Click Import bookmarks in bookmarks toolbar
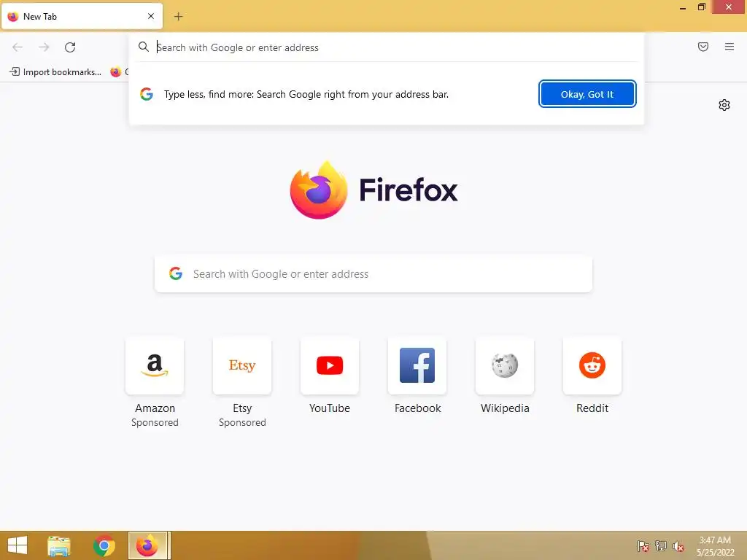 (55, 72)
